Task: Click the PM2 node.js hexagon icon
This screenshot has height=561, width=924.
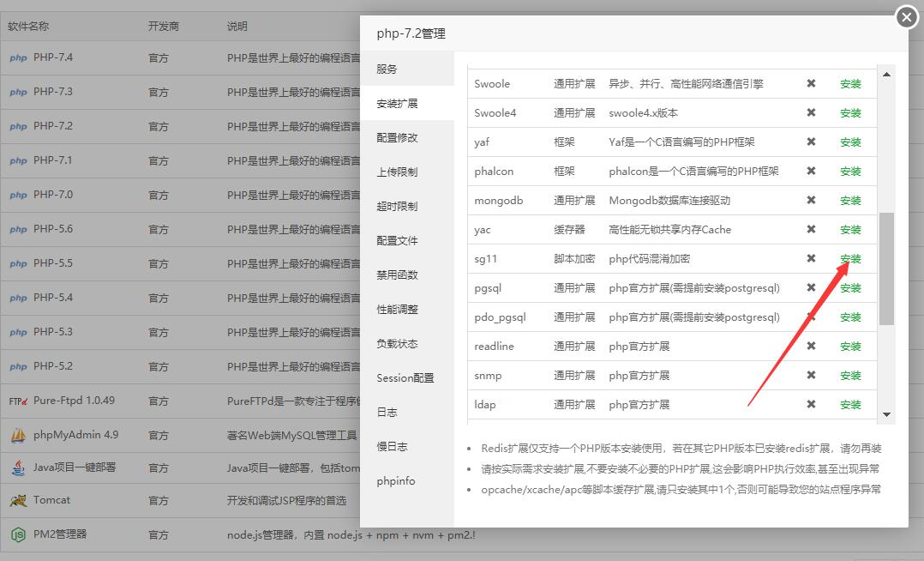Action: point(18,534)
